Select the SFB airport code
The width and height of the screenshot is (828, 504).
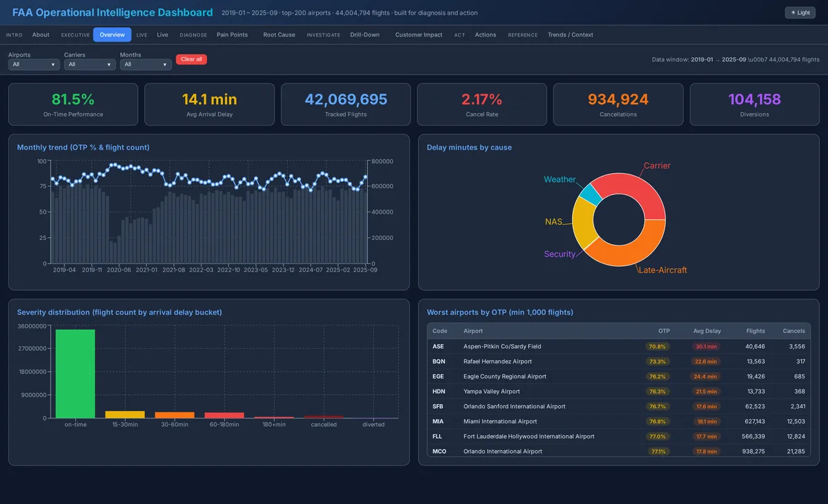(x=438, y=406)
